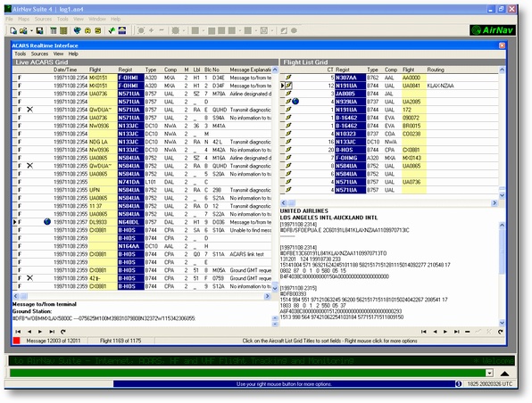Open the Help menu in ACARS Realtime Interface
Image resolution: width=532 pixels, height=403 pixels.
(x=73, y=53)
